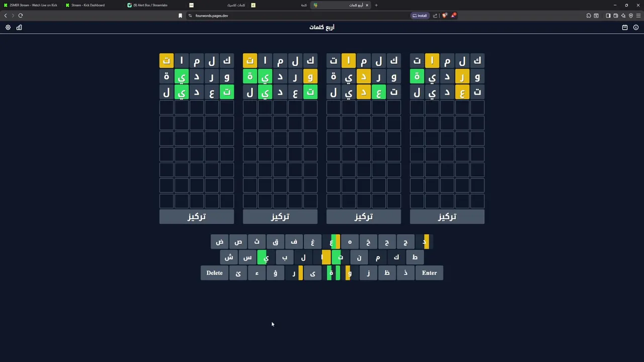Viewport: 644px width, 362px height.
Task: Tap the ر key on keyboard
Action: tap(294, 273)
